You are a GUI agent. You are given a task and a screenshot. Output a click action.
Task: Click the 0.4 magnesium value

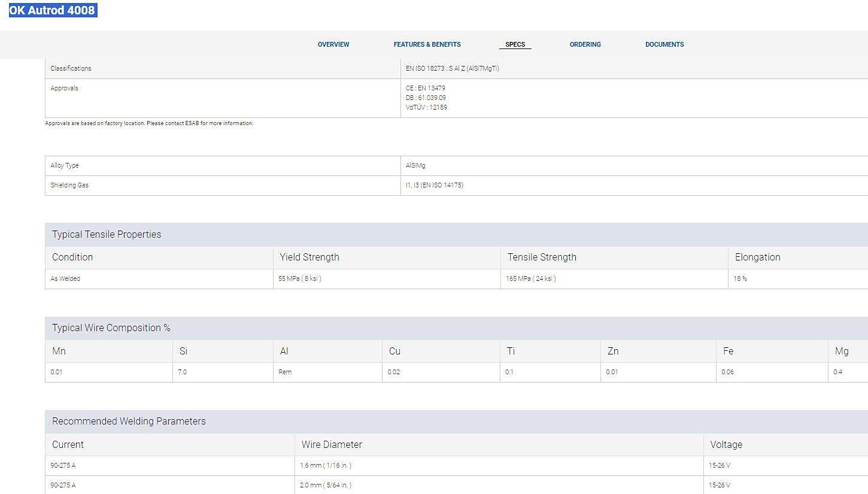[x=838, y=372]
